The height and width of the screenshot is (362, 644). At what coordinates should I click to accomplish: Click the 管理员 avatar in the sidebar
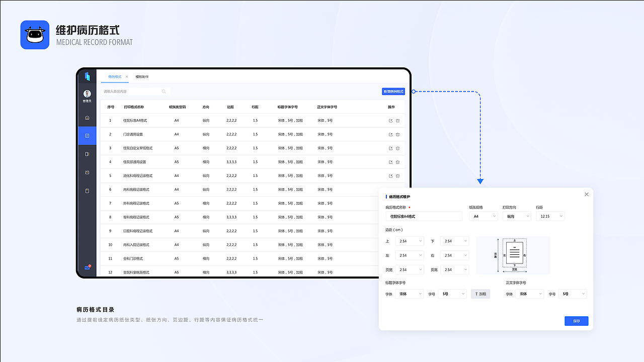coord(87,94)
